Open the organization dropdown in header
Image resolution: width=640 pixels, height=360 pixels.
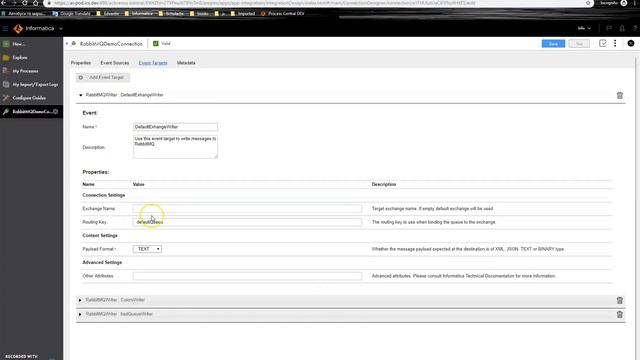584,28
